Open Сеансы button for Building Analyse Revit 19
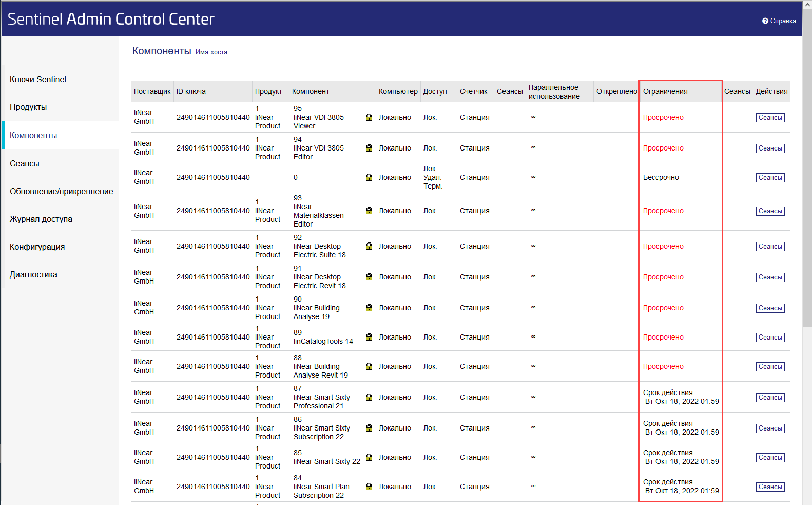Image resolution: width=812 pixels, height=505 pixels. [770, 367]
